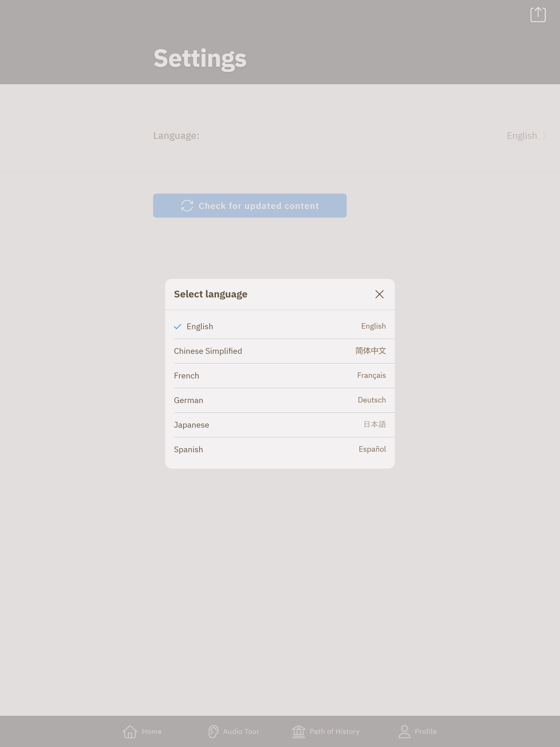The image size is (560, 747).
Task: Expand the Language setting chevron
Action: click(544, 136)
